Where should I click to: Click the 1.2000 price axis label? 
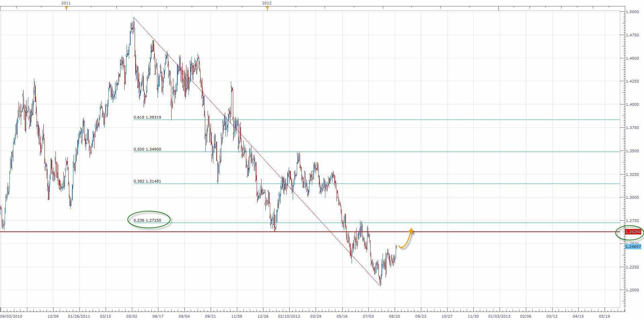coord(632,290)
